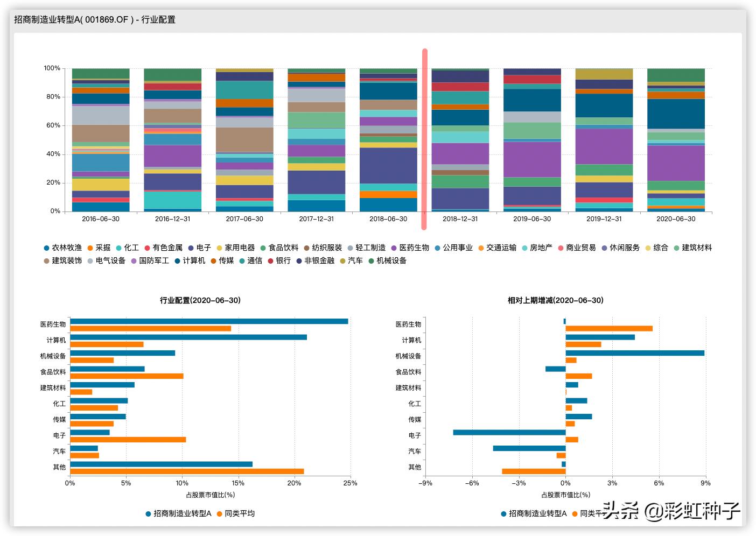Toggle the 采掘 legend entry
The width and height of the screenshot is (756, 536).
[x=99, y=248]
